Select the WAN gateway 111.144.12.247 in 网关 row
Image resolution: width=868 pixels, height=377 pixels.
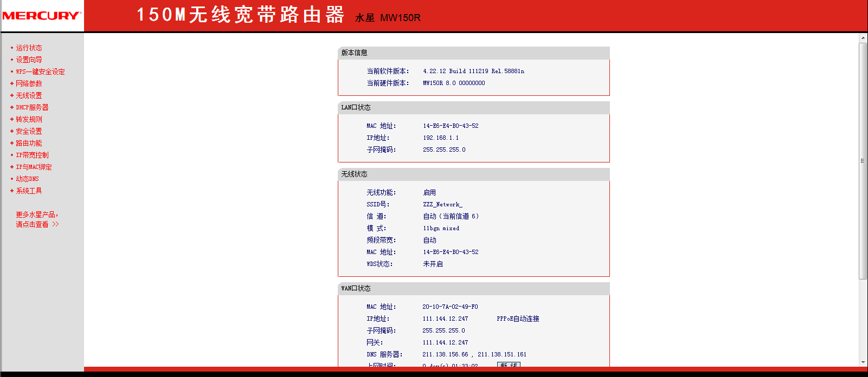coord(445,342)
